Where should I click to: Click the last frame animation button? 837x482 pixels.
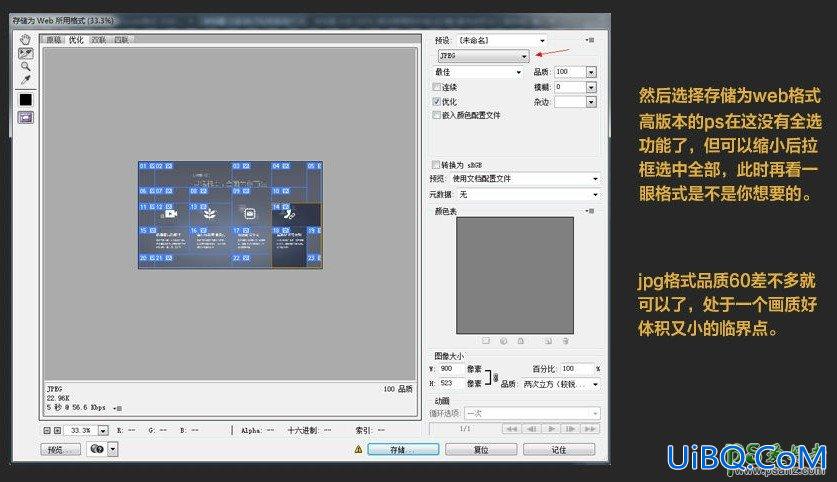point(590,429)
